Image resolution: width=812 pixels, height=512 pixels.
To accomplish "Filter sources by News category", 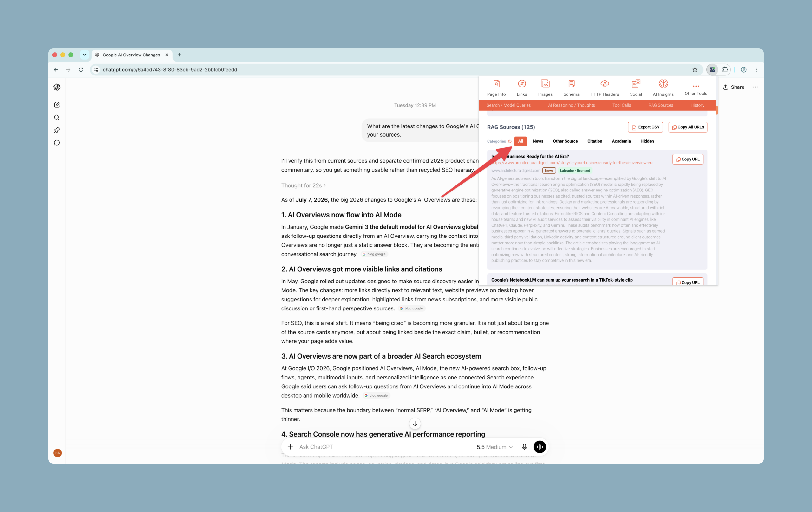I will click(x=538, y=141).
